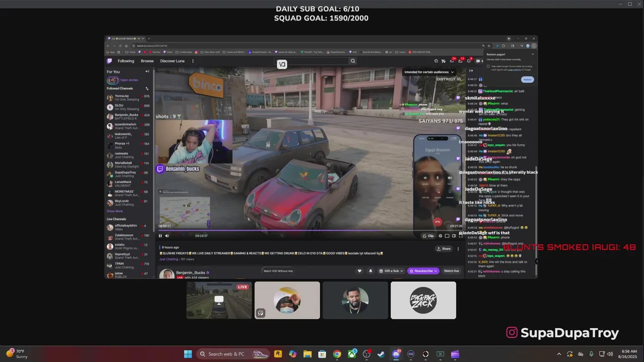This screenshot has height=362, width=644.
Task: Click the Twitch logo home icon
Action: pyautogui.click(x=109, y=61)
